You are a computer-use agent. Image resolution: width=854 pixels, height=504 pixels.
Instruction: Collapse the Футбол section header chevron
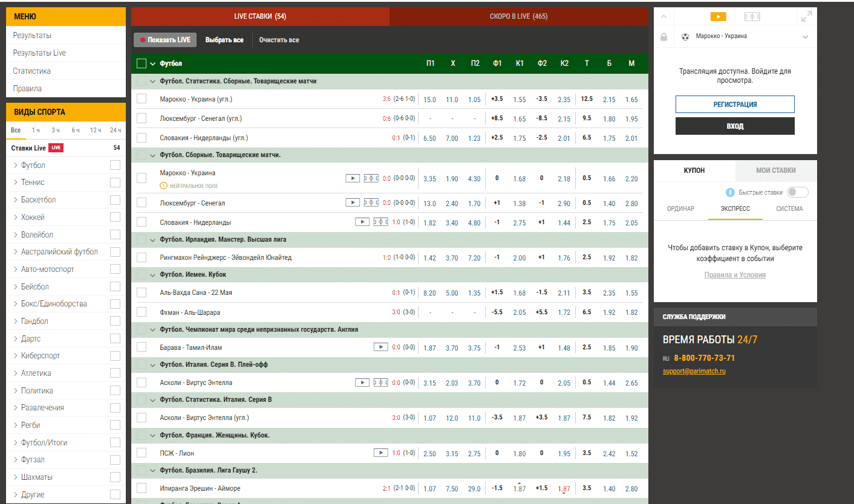pyautogui.click(x=153, y=63)
